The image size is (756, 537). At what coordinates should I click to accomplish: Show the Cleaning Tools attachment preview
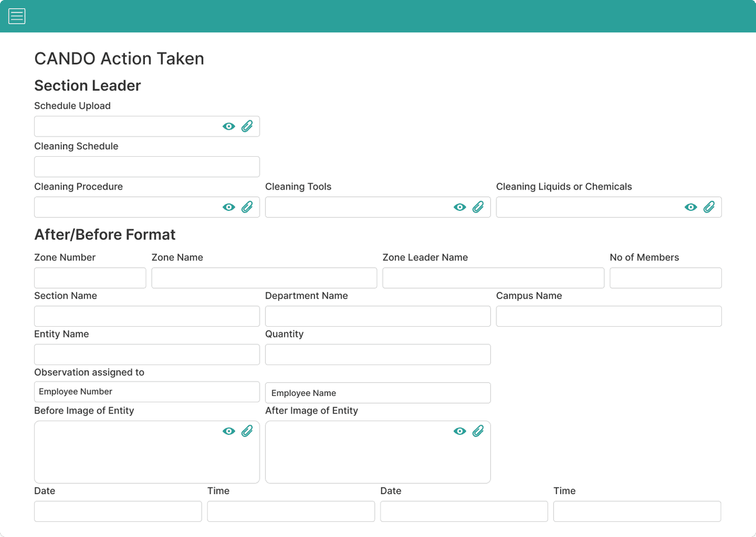(460, 207)
